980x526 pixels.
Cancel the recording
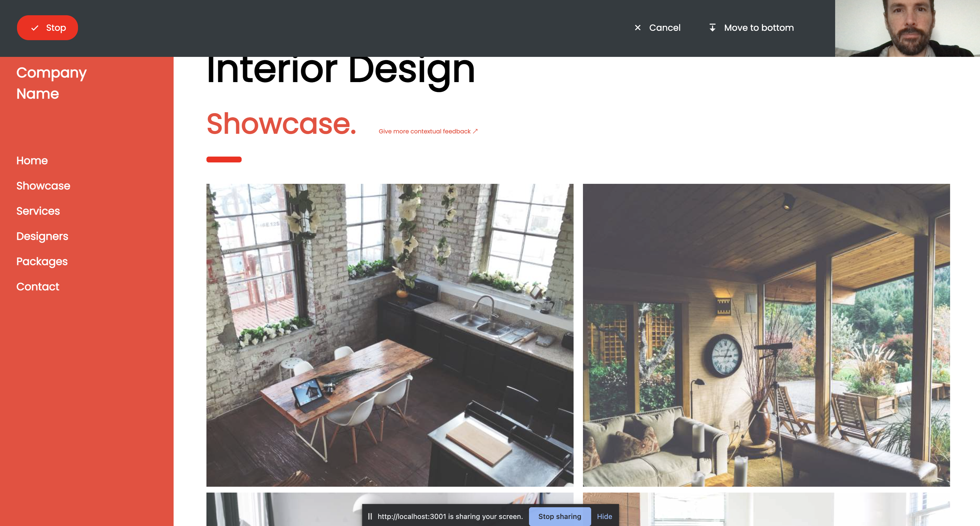coord(657,28)
